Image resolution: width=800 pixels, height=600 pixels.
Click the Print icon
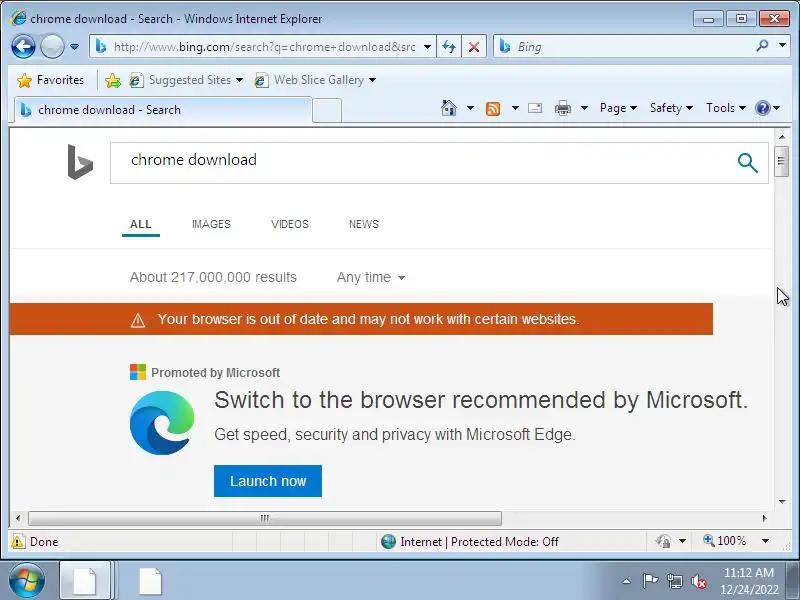(x=563, y=108)
